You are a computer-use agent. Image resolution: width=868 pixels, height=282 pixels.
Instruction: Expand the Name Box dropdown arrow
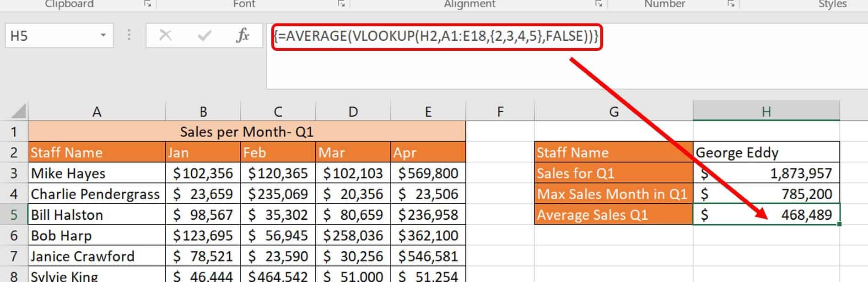click(103, 35)
